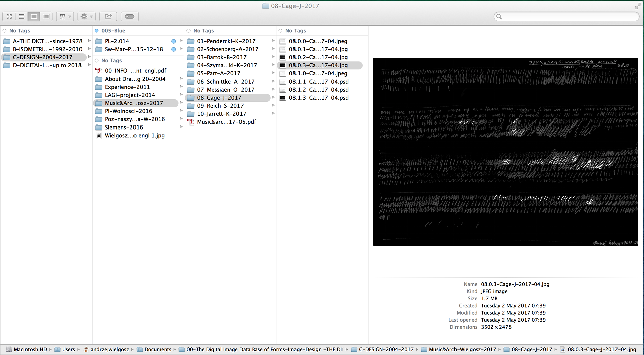Select the Experience-2011 folder
The width and height of the screenshot is (644, 355).
136,87
